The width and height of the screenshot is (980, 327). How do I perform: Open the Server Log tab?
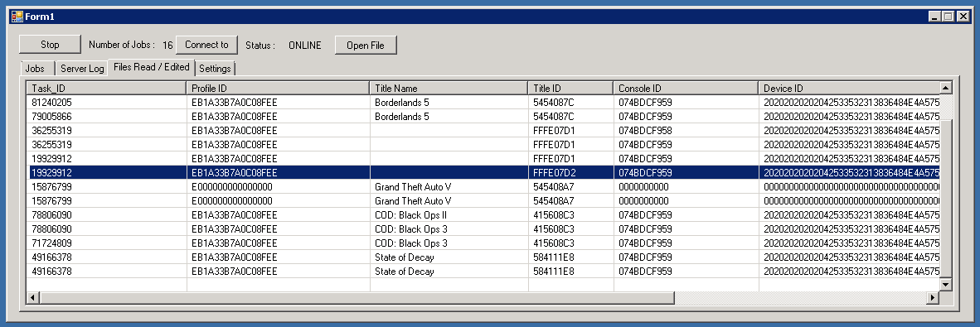(x=82, y=69)
